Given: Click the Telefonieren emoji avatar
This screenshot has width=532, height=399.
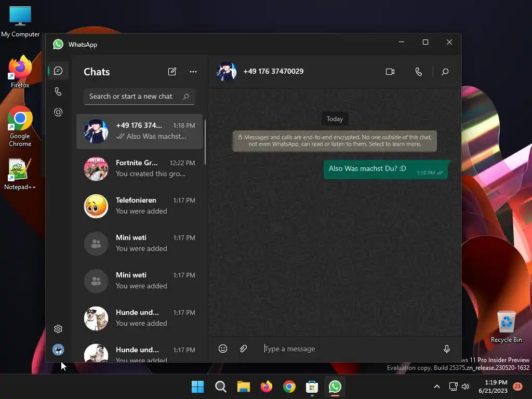Looking at the screenshot, I should click(96, 206).
